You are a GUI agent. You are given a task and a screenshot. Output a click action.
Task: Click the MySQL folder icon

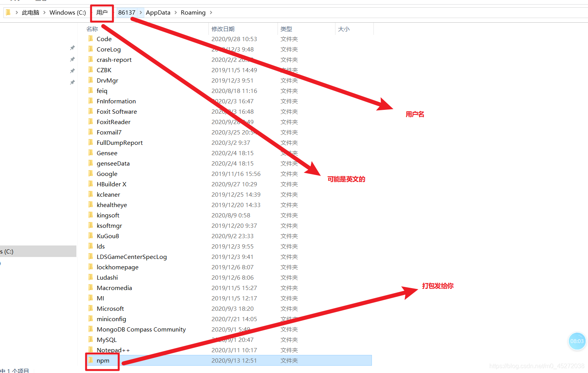click(91, 339)
